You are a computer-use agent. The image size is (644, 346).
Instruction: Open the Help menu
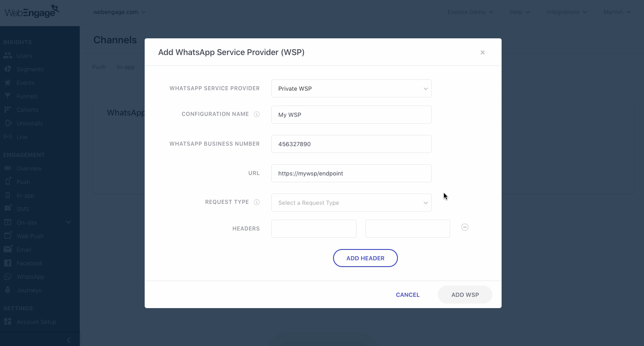coord(520,12)
